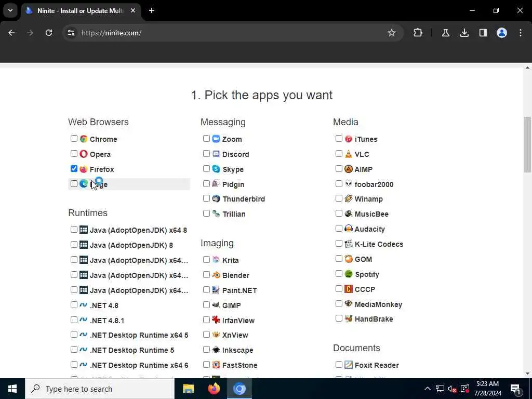
Task: Click the HandBrake icon
Action: click(349, 318)
